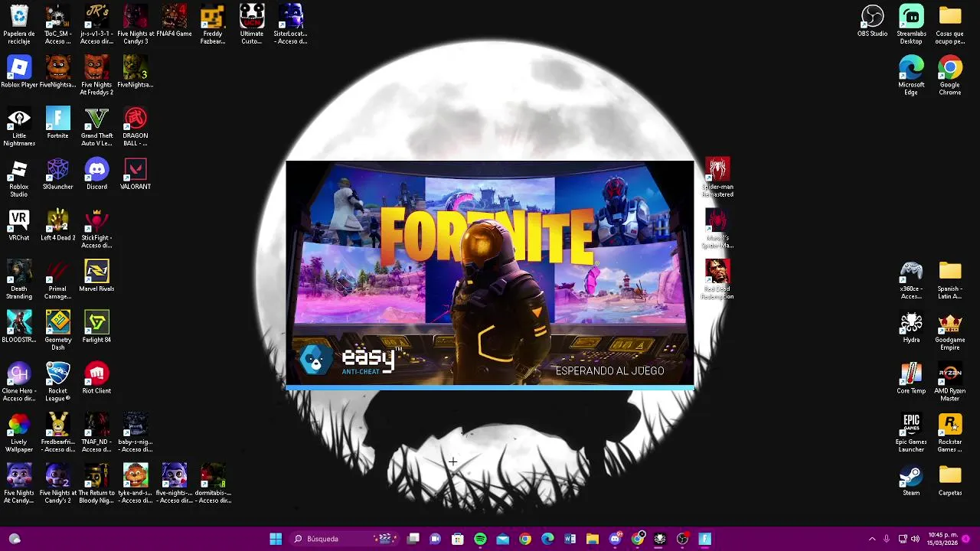Select the Spanish - Latin A... folder
The image size is (980, 551).
950,279
